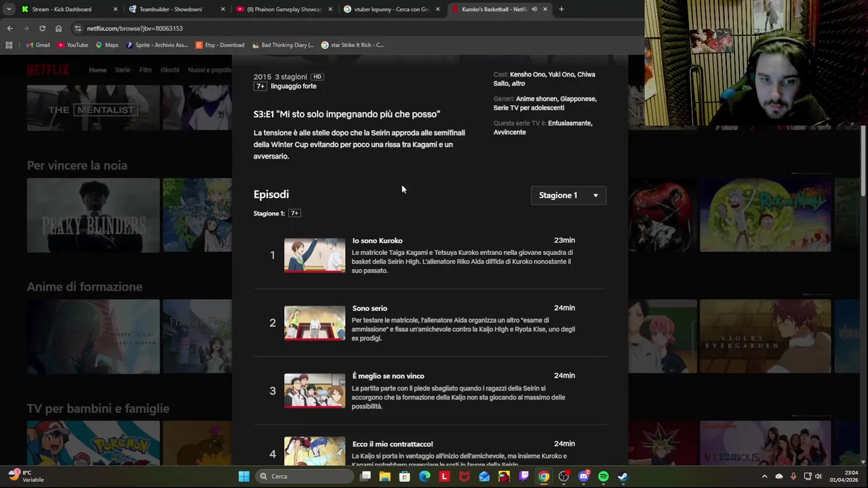Open Film in the Netflix background menu
This screenshot has height=488, width=868.
[x=145, y=70]
